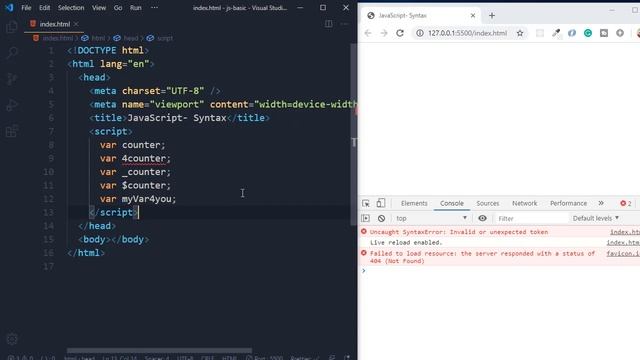Click the console Filter field
The image size is (640, 360).
pyautogui.click(x=531, y=218)
